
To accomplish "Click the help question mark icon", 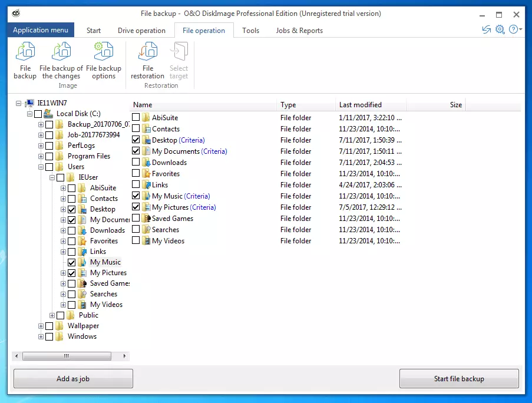I will coord(513,29).
